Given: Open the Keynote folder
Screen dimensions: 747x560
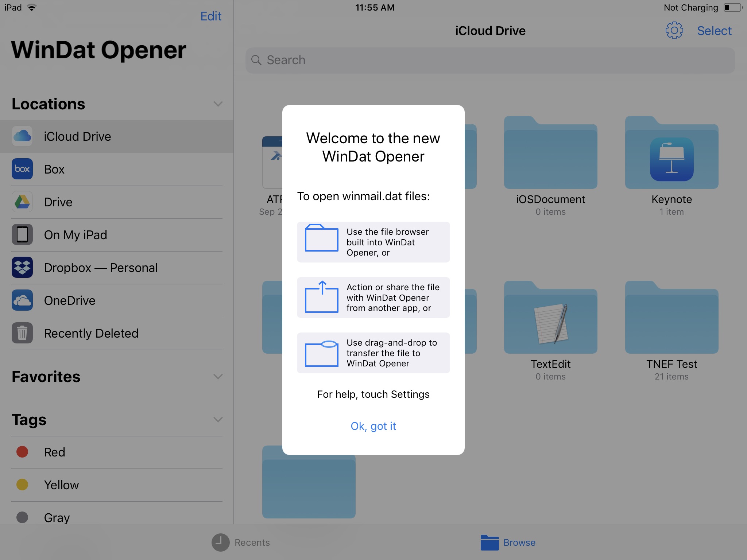Looking at the screenshot, I should (671, 153).
